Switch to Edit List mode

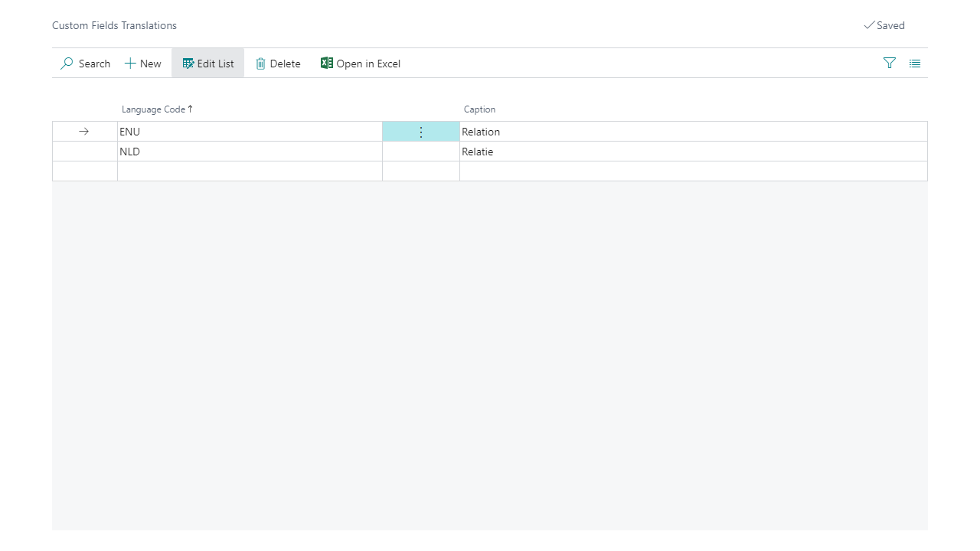207,64
